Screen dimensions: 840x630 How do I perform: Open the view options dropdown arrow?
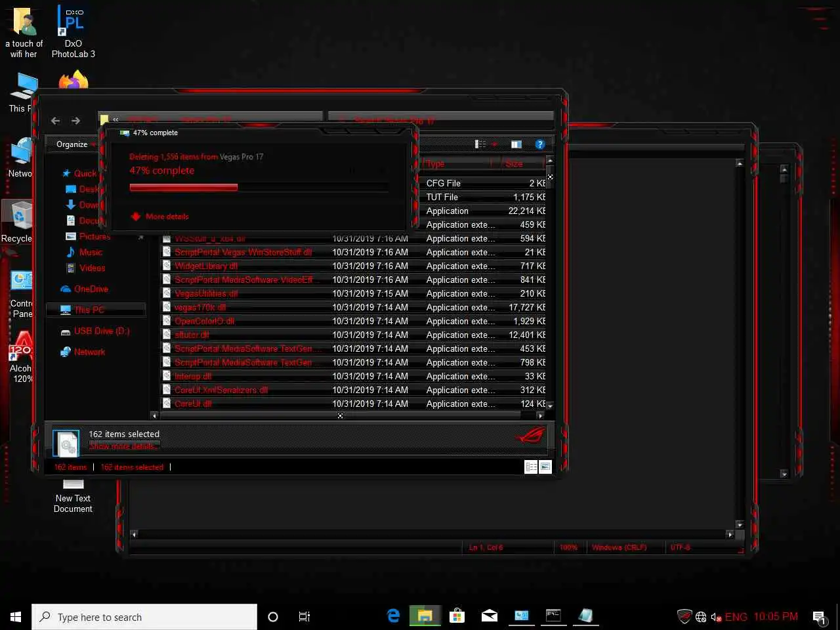(x=494, y=144)
